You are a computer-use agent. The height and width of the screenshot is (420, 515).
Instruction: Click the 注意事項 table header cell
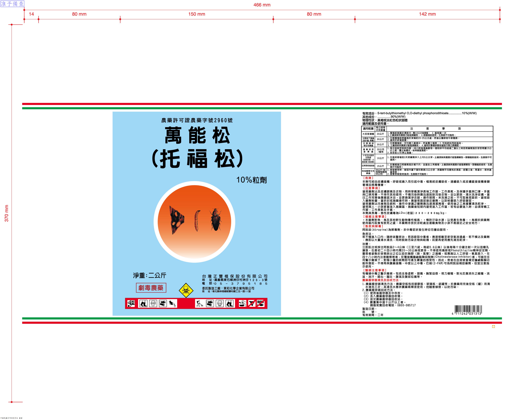435,129
